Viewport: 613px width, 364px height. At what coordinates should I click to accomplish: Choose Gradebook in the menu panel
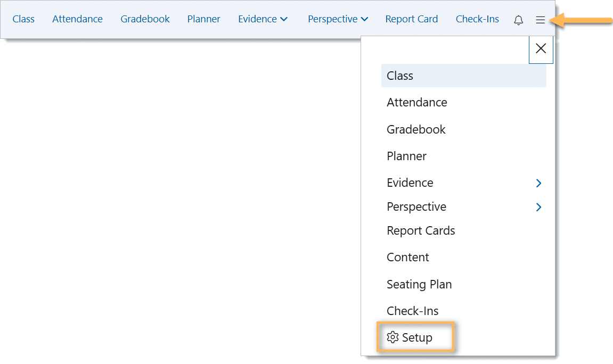click(x=415, y=129)
